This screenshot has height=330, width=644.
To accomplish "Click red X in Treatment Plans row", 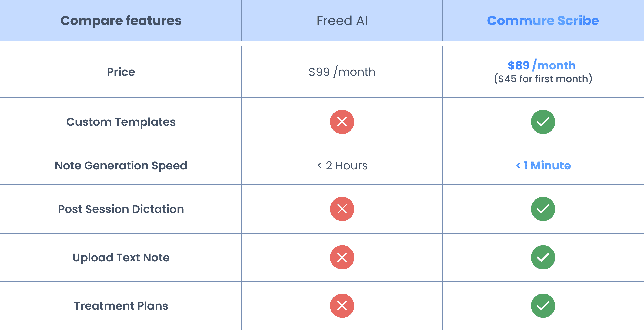I will pos(342,306).
